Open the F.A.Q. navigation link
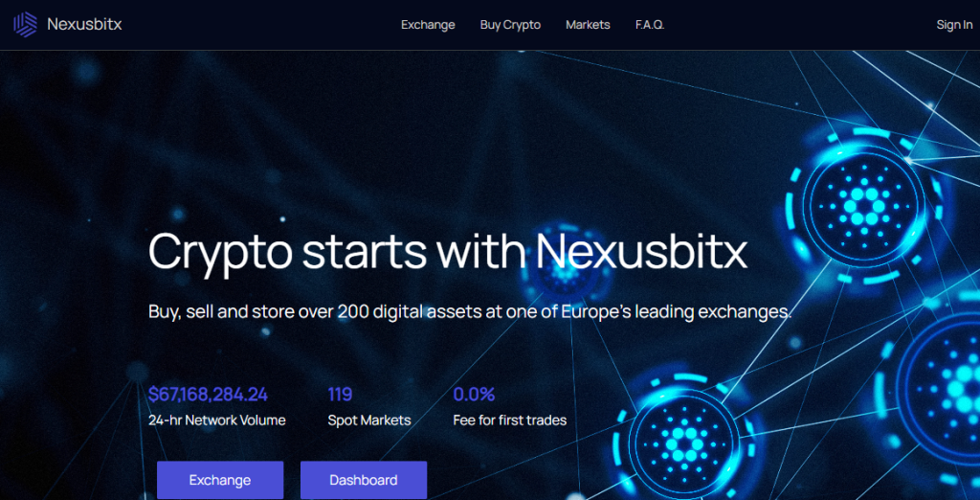980x500 pixels. 650,25
